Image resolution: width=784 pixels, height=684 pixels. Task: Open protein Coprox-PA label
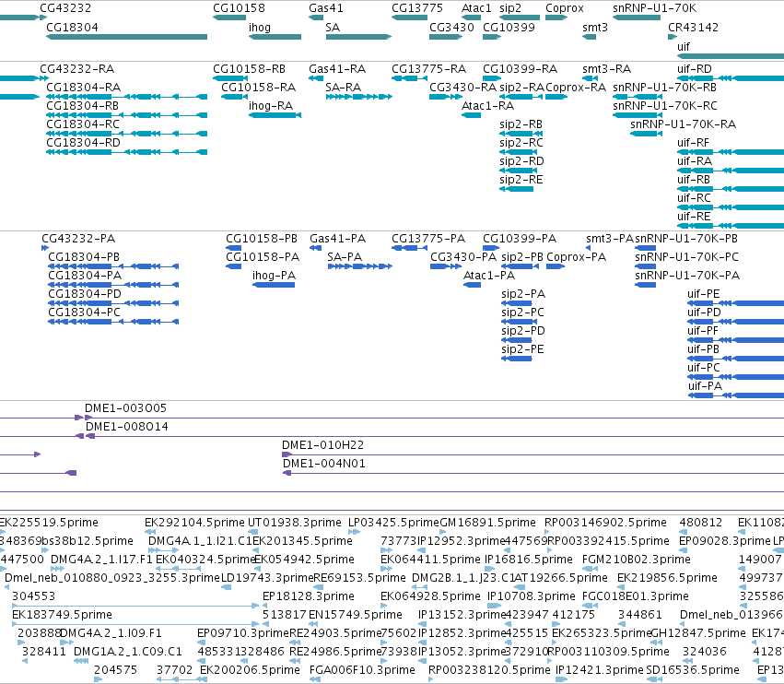(x=576, y=256)
